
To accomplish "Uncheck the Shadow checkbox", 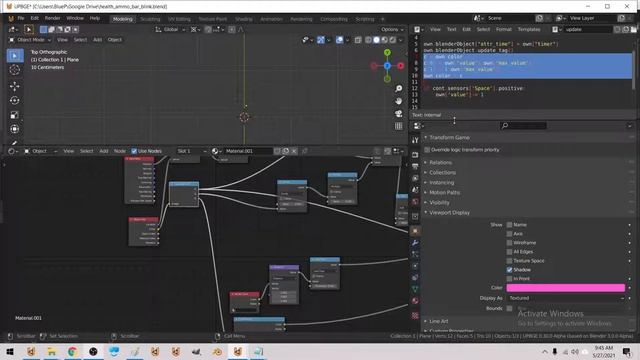I will pyautogui.click(x=509, y=270).
